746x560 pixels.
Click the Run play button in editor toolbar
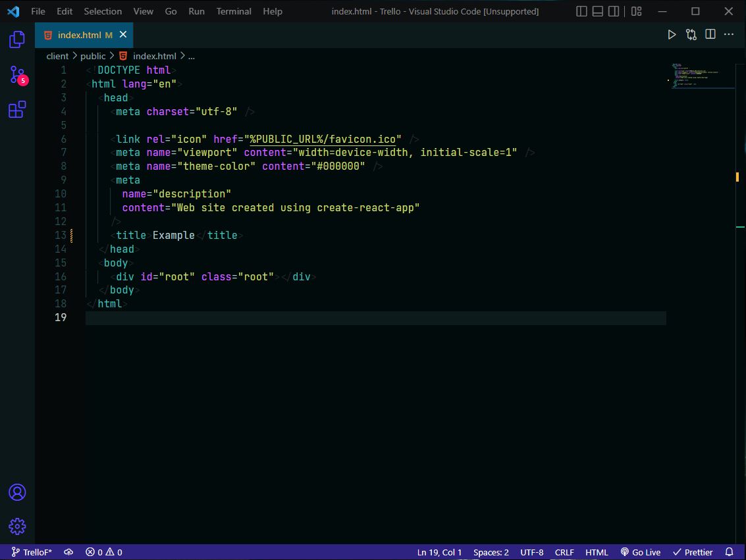point(672,35)
